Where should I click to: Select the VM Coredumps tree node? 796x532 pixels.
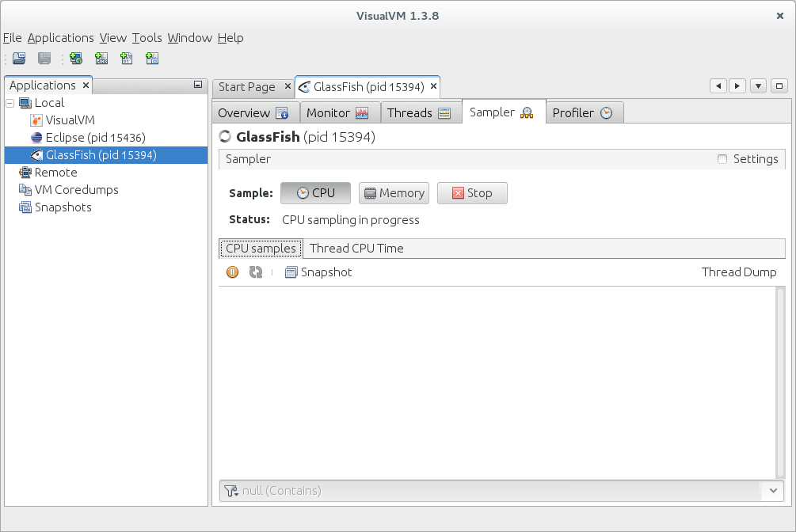[76, 190]
